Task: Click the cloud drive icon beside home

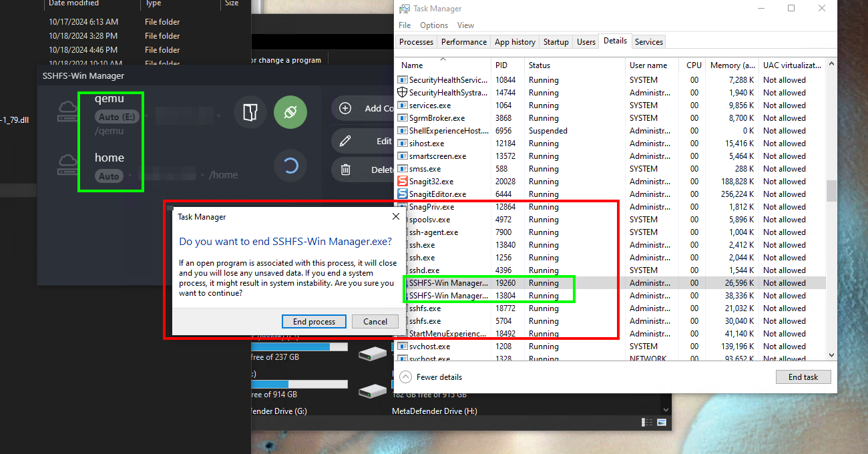Action: [x=67, y=166]
